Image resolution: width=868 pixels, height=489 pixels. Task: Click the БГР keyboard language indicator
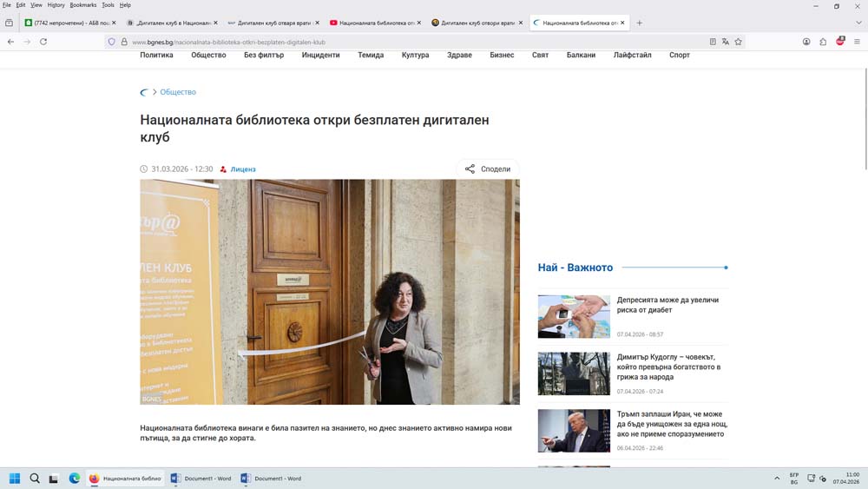[x=794, y=479]
